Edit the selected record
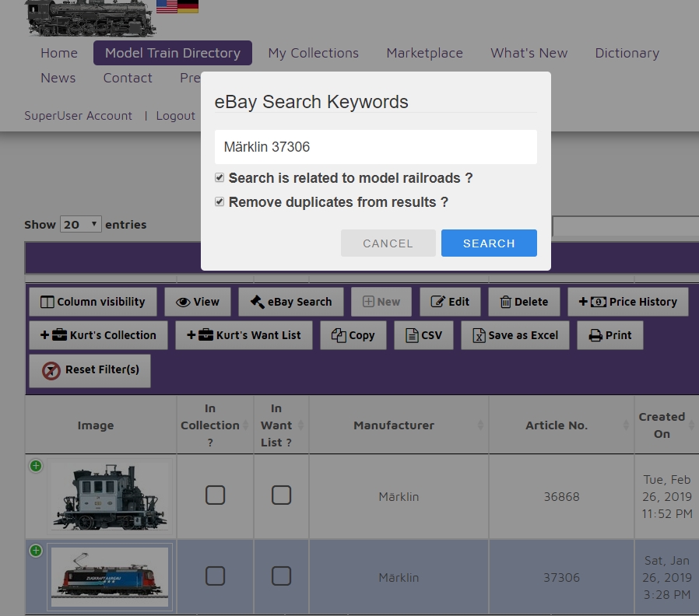The image size is (699, 616). click(x=450, y=302)
